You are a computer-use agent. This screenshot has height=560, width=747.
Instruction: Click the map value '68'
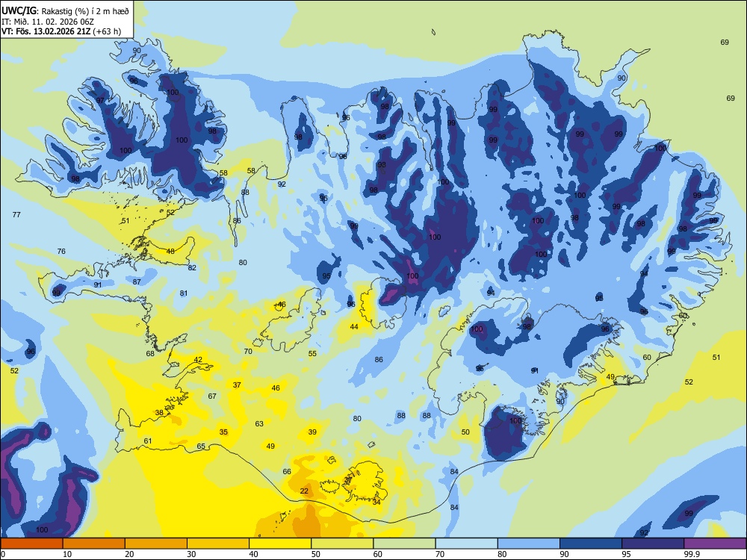point(150,353)
